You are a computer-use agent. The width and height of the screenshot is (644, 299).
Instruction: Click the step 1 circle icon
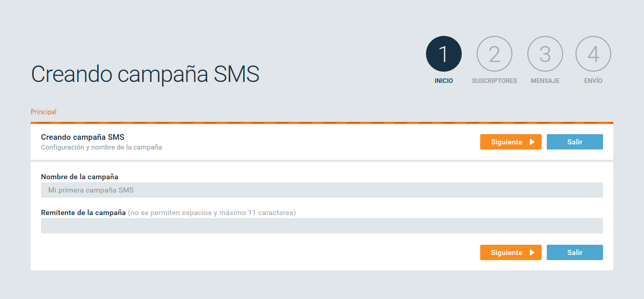tap(444, 54)
